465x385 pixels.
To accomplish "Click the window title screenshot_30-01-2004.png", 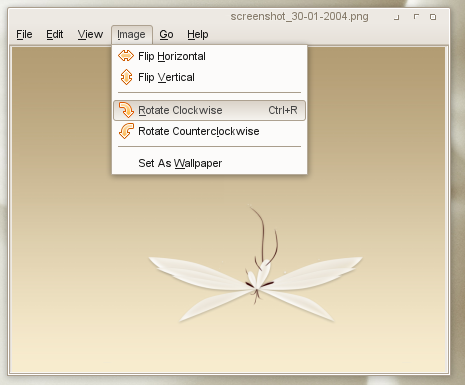I will pos(299,16).
